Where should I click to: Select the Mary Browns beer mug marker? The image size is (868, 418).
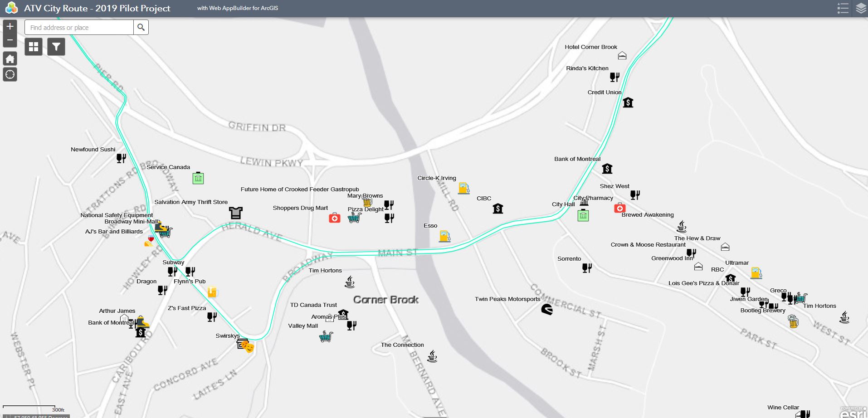367,202
